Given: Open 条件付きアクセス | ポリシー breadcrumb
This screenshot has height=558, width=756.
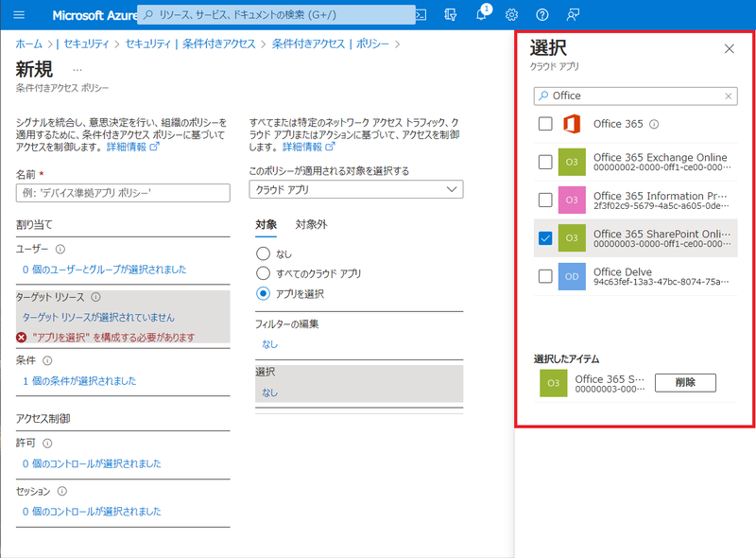Looking at the screenshot, I should click(330, 44).
